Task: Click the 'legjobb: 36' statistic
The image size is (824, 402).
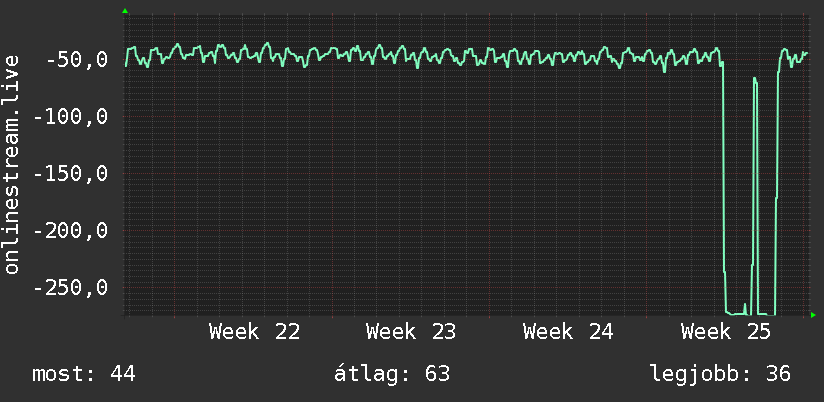Action: (x=720, y=374)
